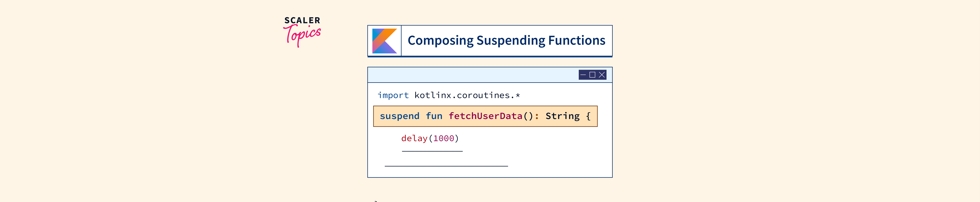The height and width of the screenshot is (202, 980).
Task: Click the long blank line at bottom
Action: click(446, 166)
